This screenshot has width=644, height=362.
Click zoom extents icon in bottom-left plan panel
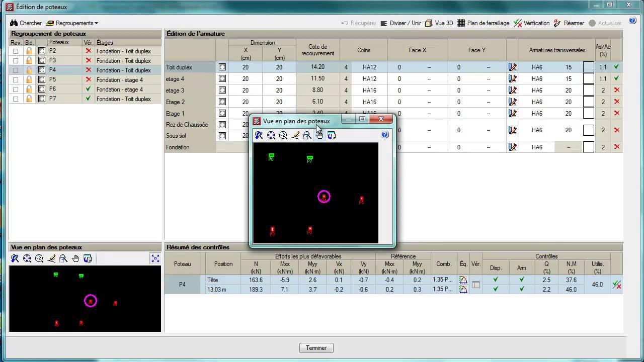pos(27,258)
